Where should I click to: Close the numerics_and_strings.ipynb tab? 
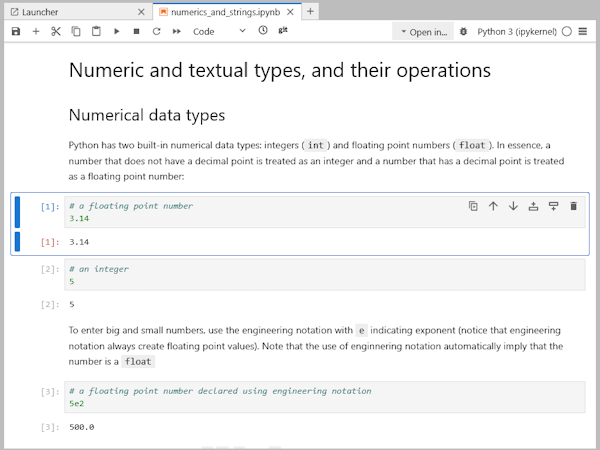[290, 12]
